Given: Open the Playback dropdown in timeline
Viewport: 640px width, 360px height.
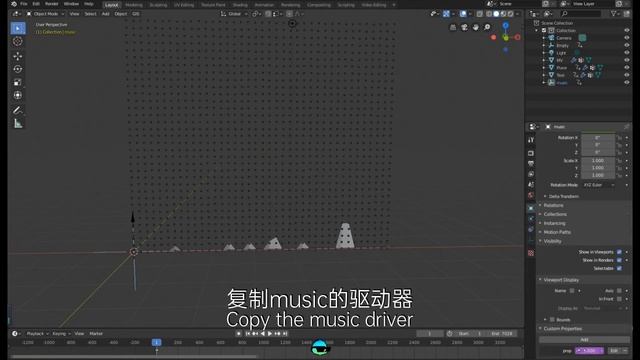Looking at the screenshot, I should pos(37,333).
